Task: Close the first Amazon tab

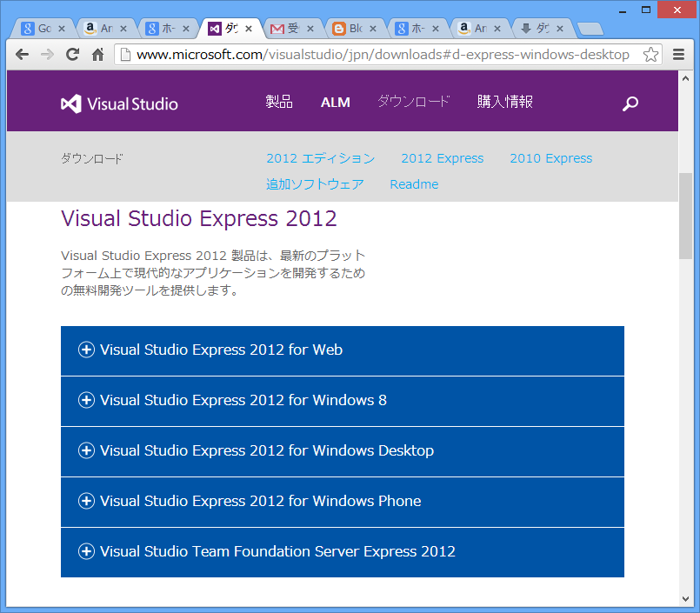Action: pyautogui.click(x=123, y=29)
